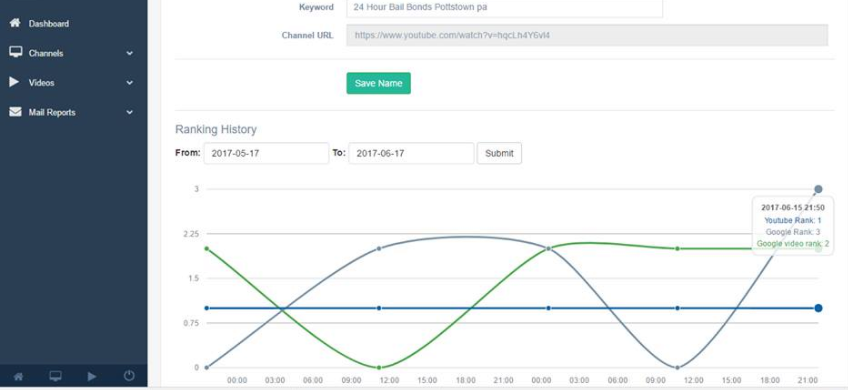This screenshot has height=390, width=848.
Task: Open the Mail Reports menu label
Action: [52, 113]
